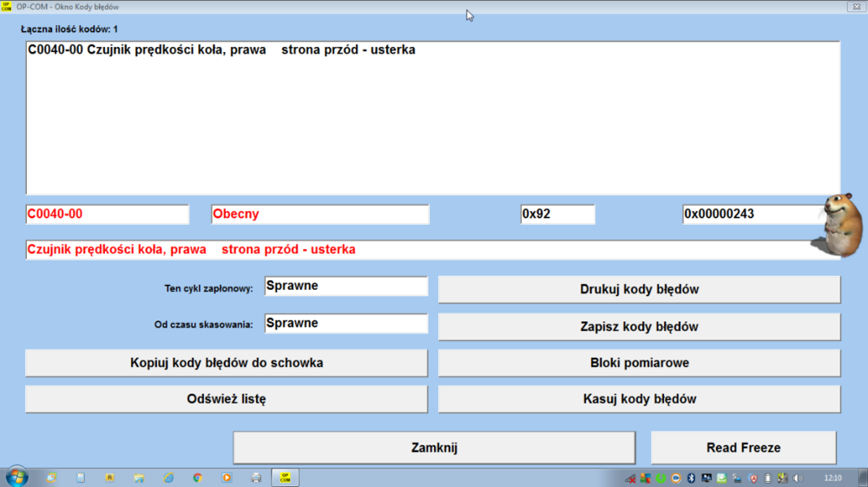Open the Windows Start menu
The image size is (868, 487).
16,477
